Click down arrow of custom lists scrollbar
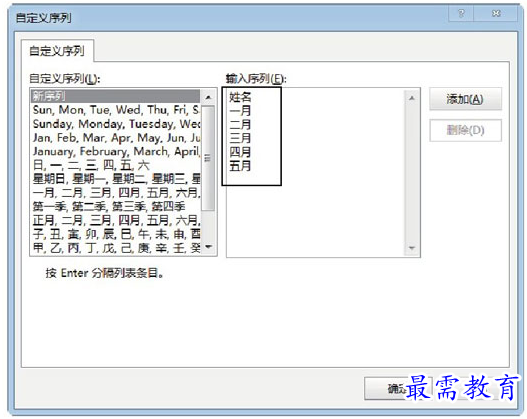Screen dimensions: 527x419 point(208,247)
